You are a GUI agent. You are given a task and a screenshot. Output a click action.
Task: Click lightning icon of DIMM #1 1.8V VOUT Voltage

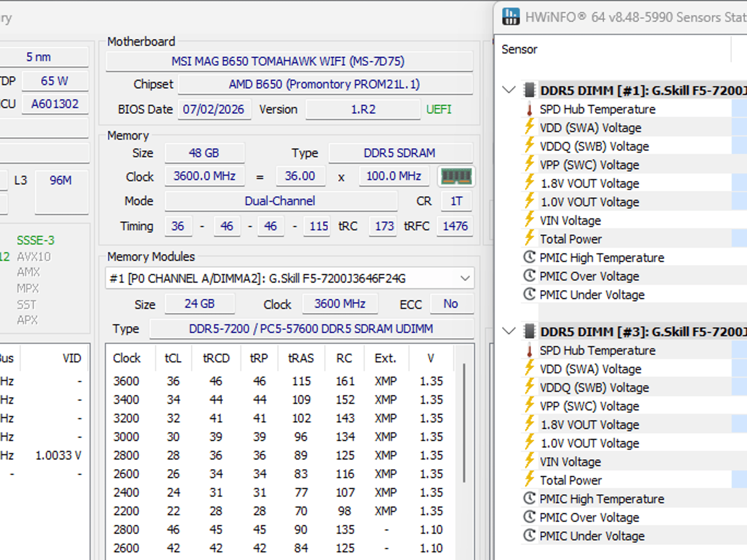click(x=529, y=183)
